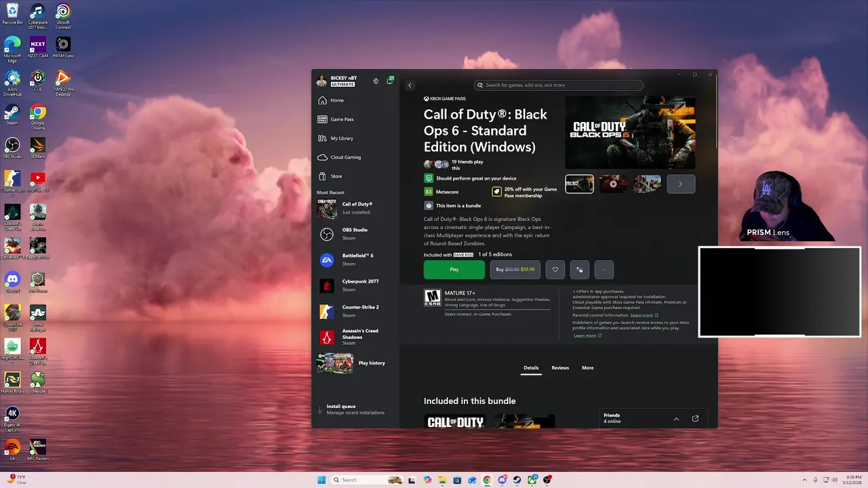The width and height of the screenshot is (868, 488).
Task: Switch to the Details tab
Action: (531, 368)
